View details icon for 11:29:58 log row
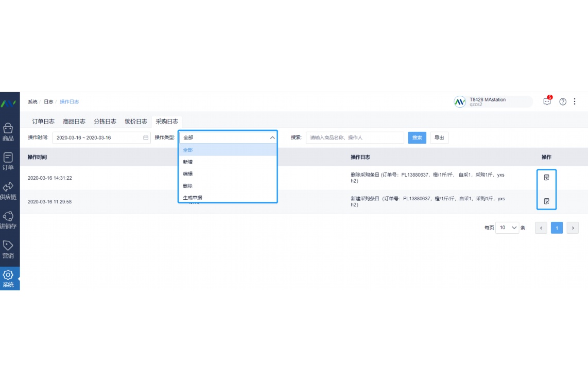 [546, 201]
